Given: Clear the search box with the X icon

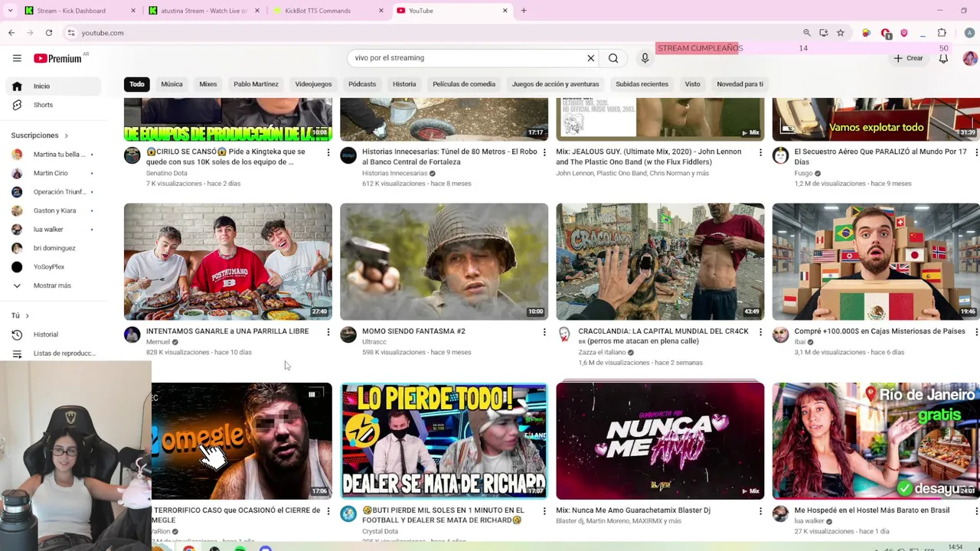Looking at the screenshot, I should (591, 58).
